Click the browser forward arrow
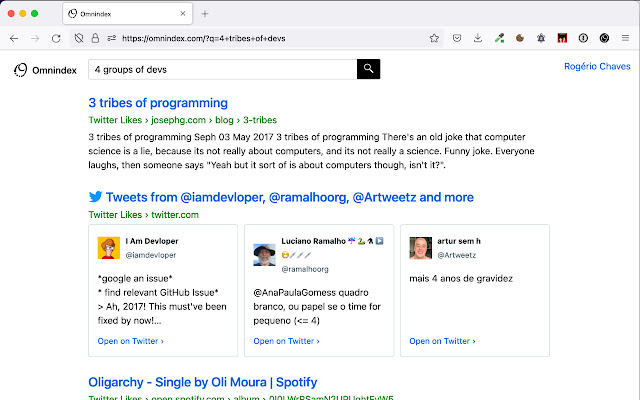The height and width of the screenshot is (400, 640). pyautogui.click(x=35, y=38)
